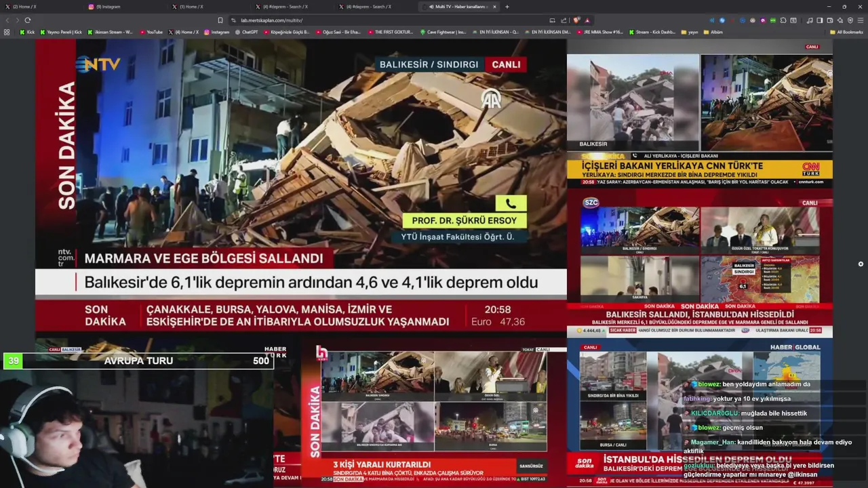The height and width of the screenshot is (488, 868).
Task: Open the YouTube bookmark
Action: click(x=151, y=32)
